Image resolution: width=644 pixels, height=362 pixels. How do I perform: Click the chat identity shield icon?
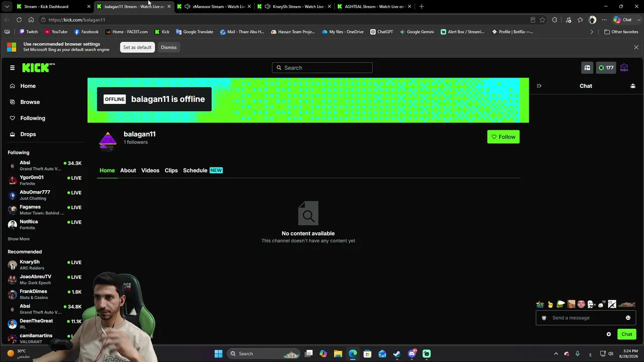544,318
